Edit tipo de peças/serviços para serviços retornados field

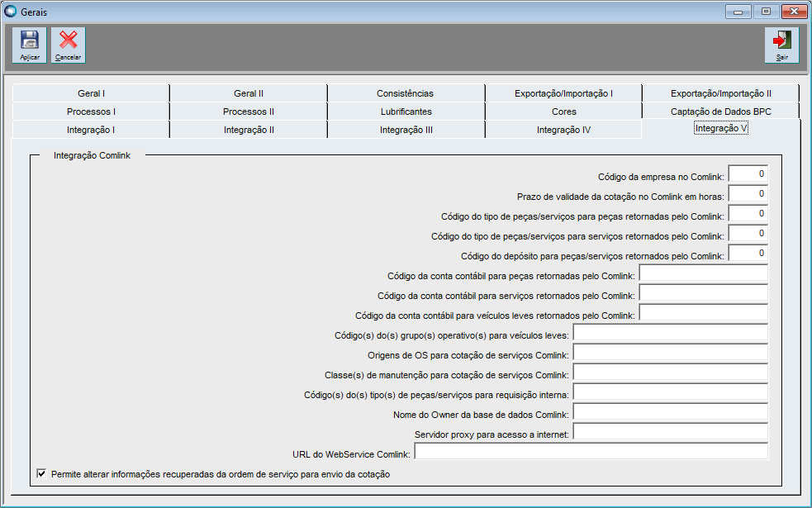[748, 233]
